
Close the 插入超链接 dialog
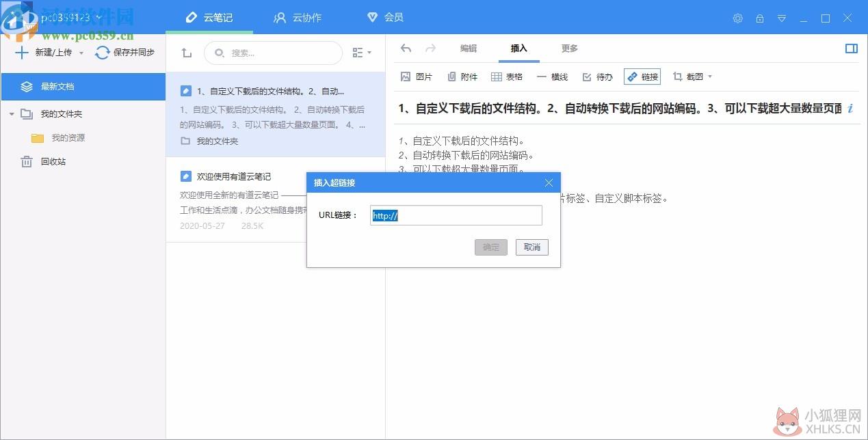click(x=549, y=183)
